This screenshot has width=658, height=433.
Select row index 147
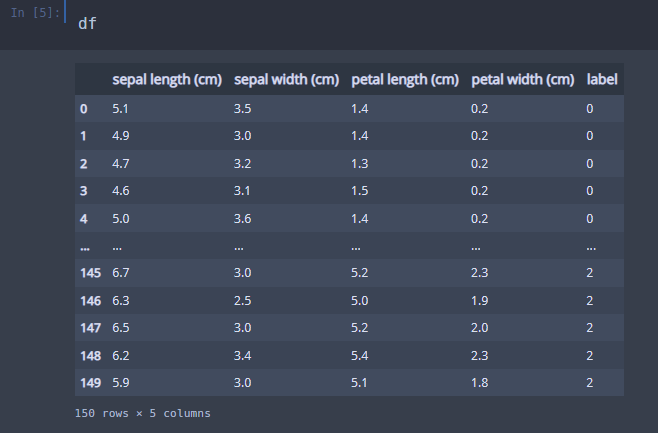coord(90,328)
